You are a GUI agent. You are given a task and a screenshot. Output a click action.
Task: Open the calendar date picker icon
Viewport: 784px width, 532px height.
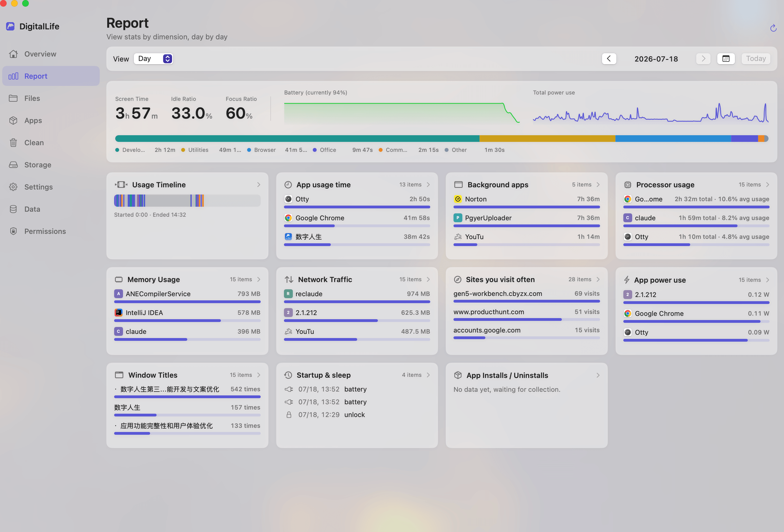(x=726, y=59)
